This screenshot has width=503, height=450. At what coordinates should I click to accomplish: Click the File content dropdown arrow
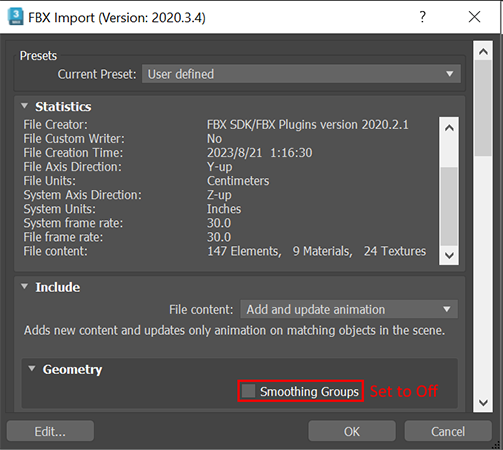tap(447, 309)
